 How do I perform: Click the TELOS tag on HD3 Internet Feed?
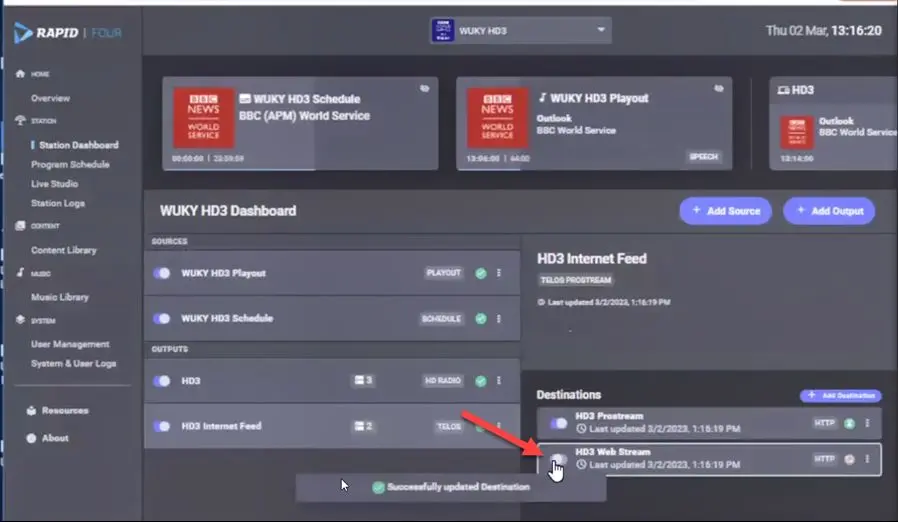[x=449, y=426]
